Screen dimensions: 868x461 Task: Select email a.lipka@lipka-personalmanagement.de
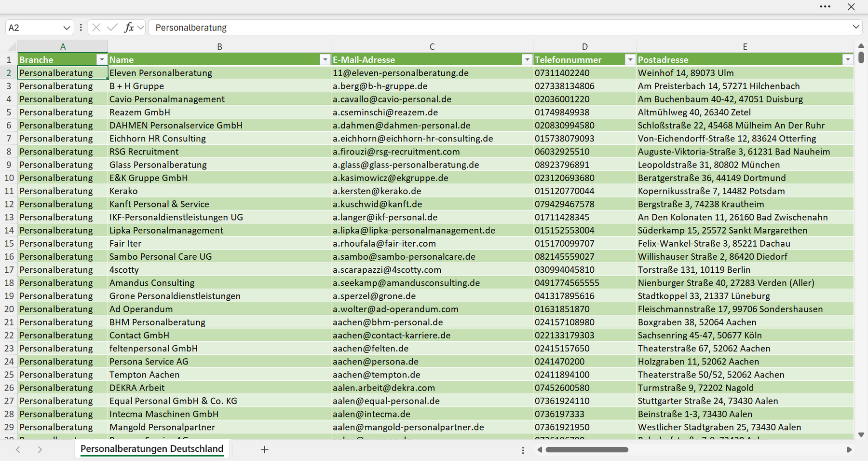click(x=432, y=230)
